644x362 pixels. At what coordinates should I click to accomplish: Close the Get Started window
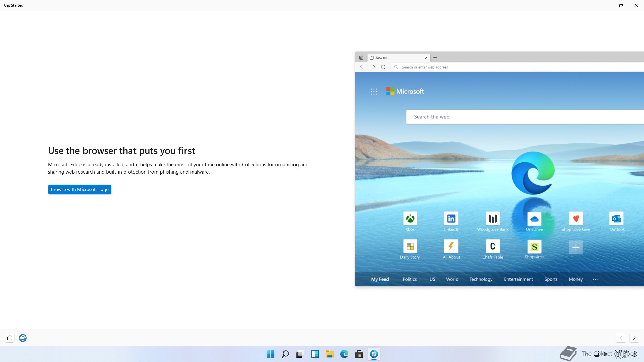click(636, 5)
